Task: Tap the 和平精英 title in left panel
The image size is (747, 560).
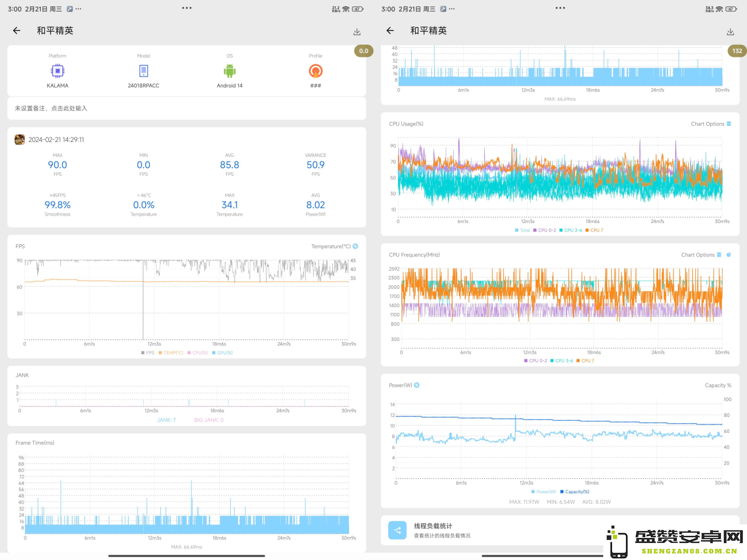Action: [55, 30]
